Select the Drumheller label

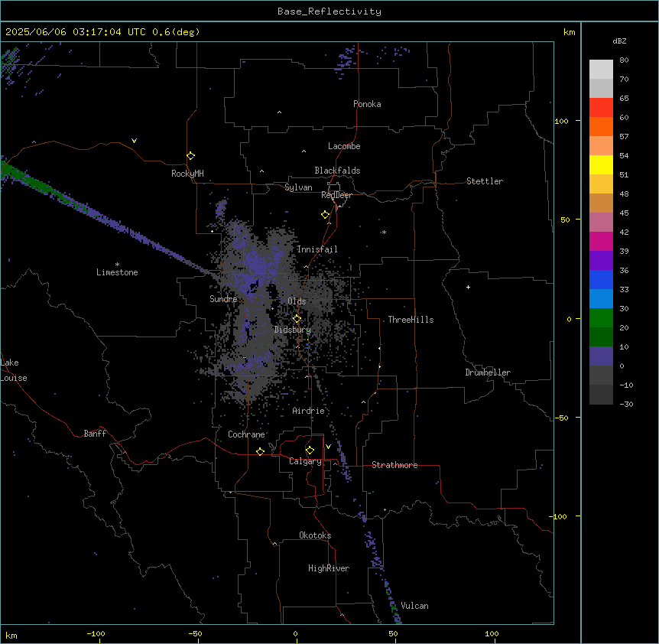coord(488,372)
